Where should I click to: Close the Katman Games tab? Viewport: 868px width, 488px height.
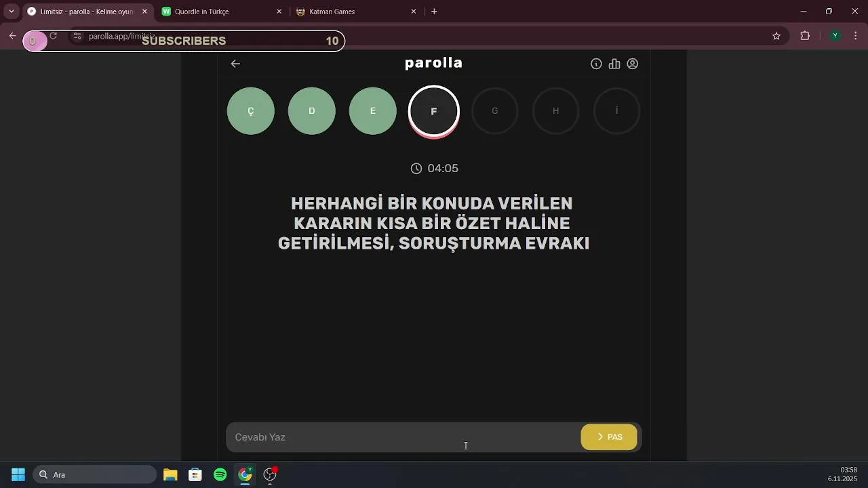414,12
